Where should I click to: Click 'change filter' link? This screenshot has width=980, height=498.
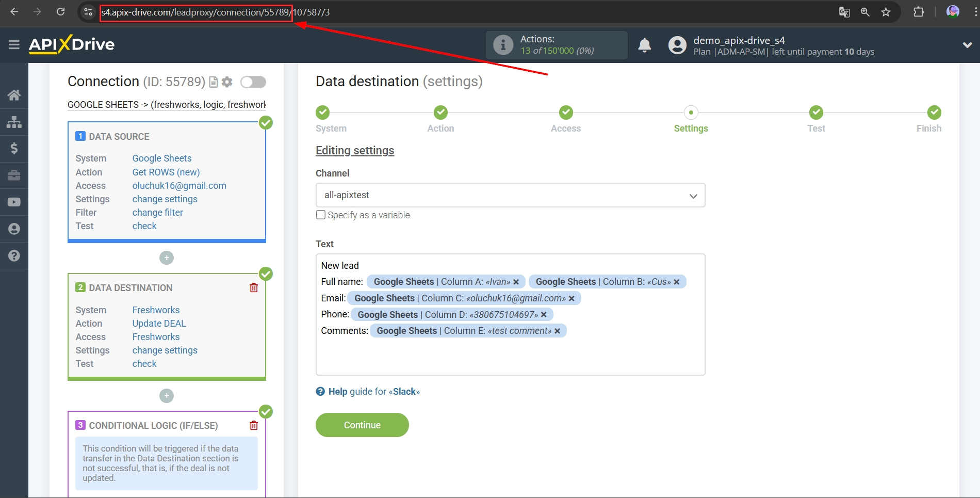pyautogui.click(x=158, y=213)
